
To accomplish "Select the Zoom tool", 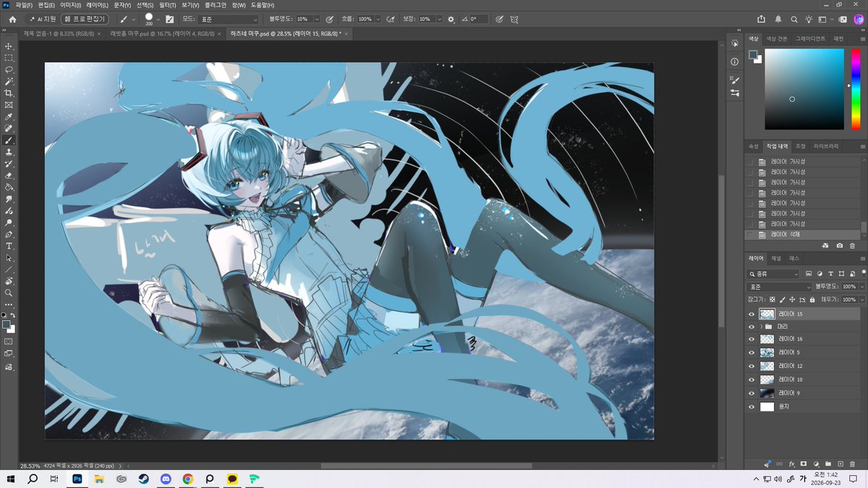I will coord(9,293).
